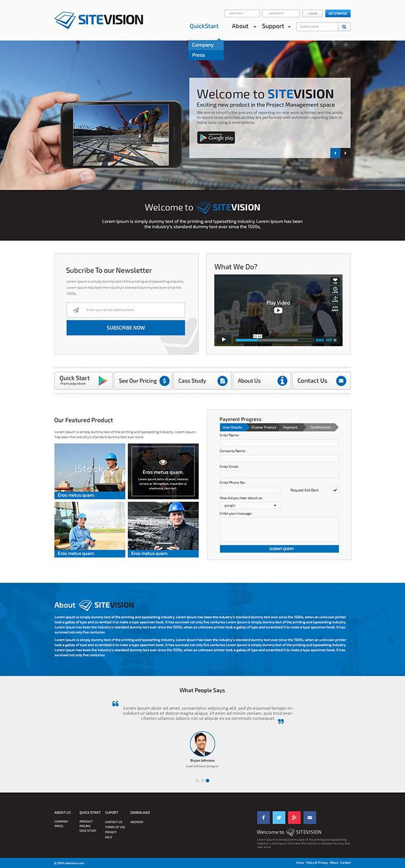
Task: Click the Facebook icon in footer
Action: [x=263, y=818]
